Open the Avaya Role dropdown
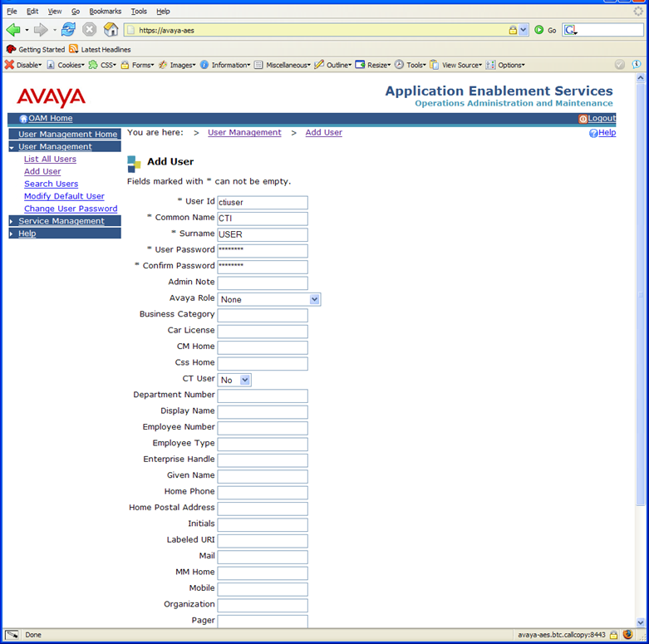Image resolution: width=649 pixels, height=644 pixels. (x=269, y=299)
